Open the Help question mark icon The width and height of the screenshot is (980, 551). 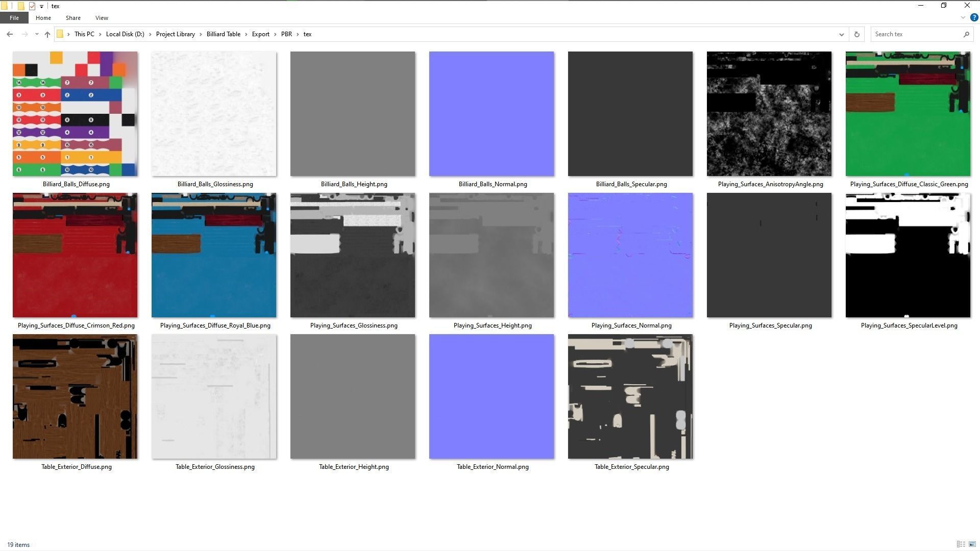pyautogui.click(x=974, y=18)
